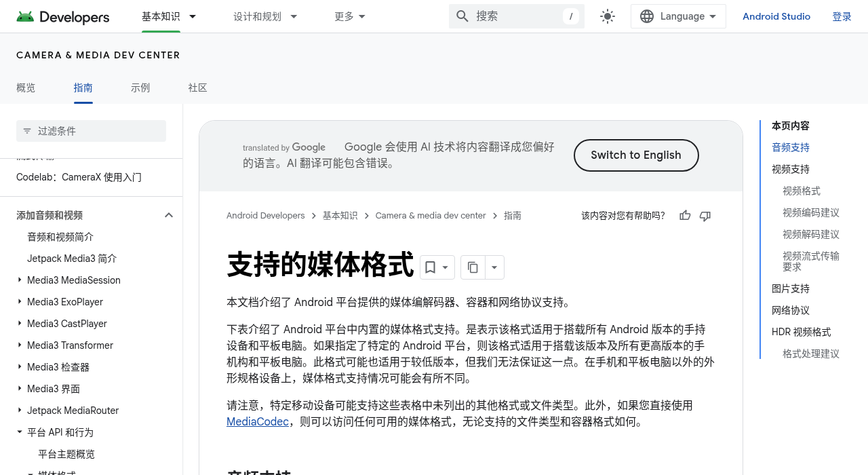The height and width of the screenshot is (475, 868).
Task: Jump to 音频支持 in page contents
Action: 791,147
